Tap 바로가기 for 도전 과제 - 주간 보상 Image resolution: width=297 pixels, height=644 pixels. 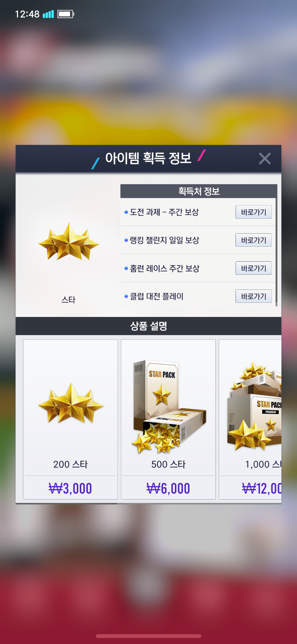click(253, 212)
